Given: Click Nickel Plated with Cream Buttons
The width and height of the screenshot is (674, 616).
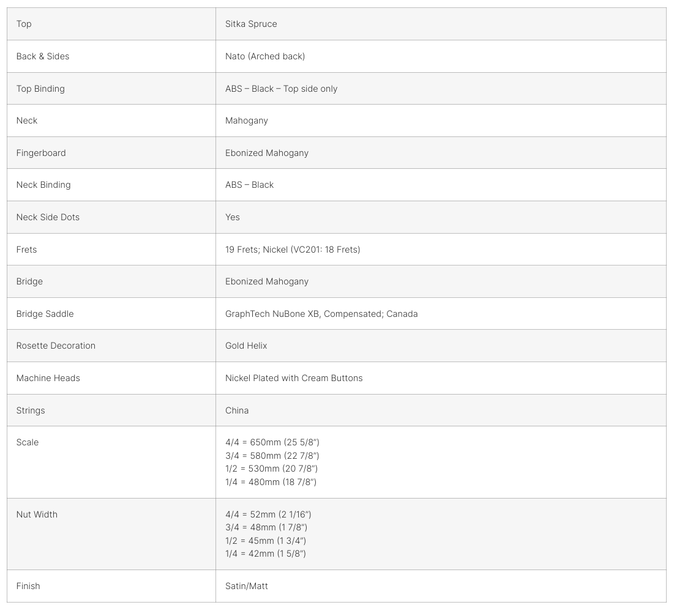Looking at the screenshot, I should point(294,378).
